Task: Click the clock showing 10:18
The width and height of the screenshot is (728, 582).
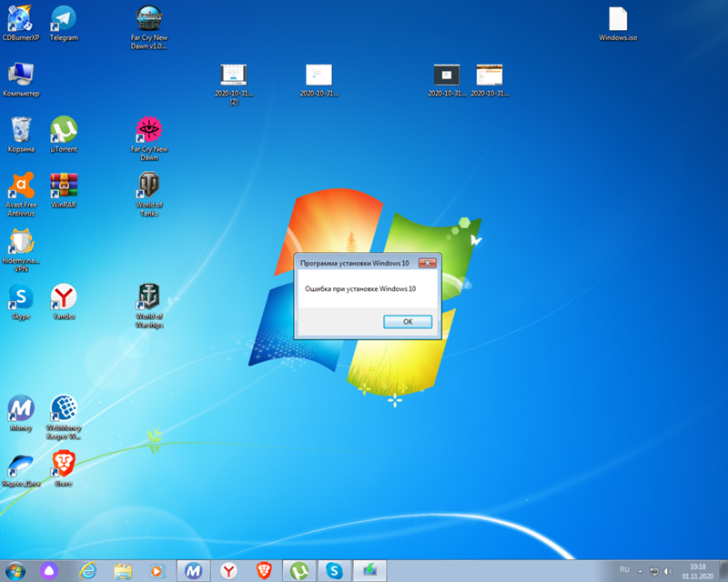Action: (697, 571)
